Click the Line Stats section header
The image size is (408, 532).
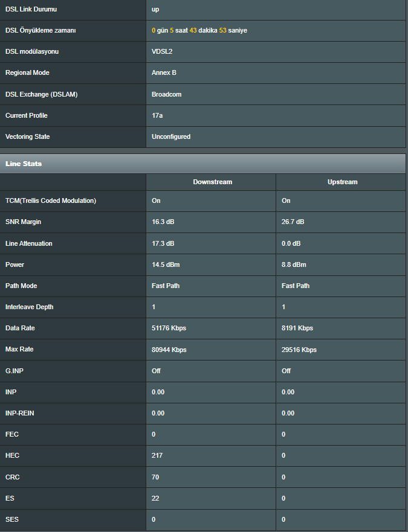(x=24, y=164)
